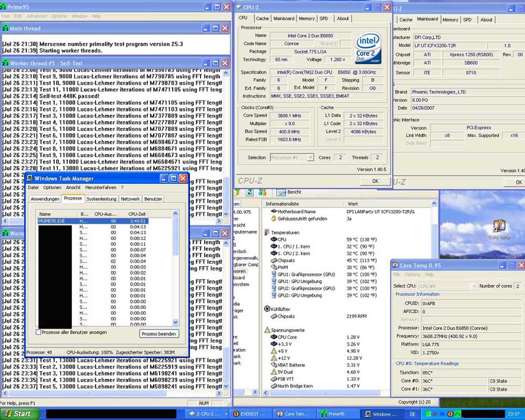Click the Motherboard Name row icon

pyautogui.click(x=274, y=212)
